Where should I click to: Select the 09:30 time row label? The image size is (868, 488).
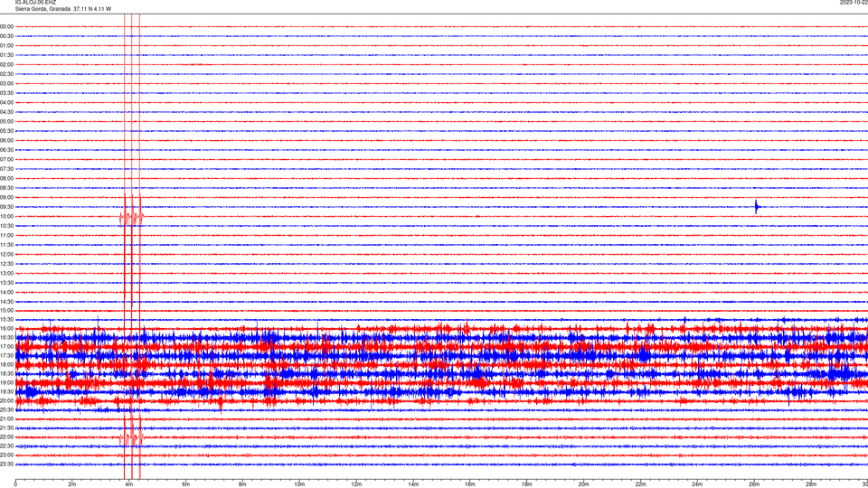6,207
